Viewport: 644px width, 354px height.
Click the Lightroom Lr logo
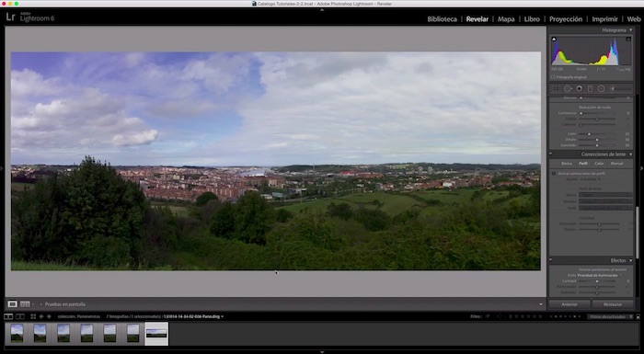pos(11,17)
